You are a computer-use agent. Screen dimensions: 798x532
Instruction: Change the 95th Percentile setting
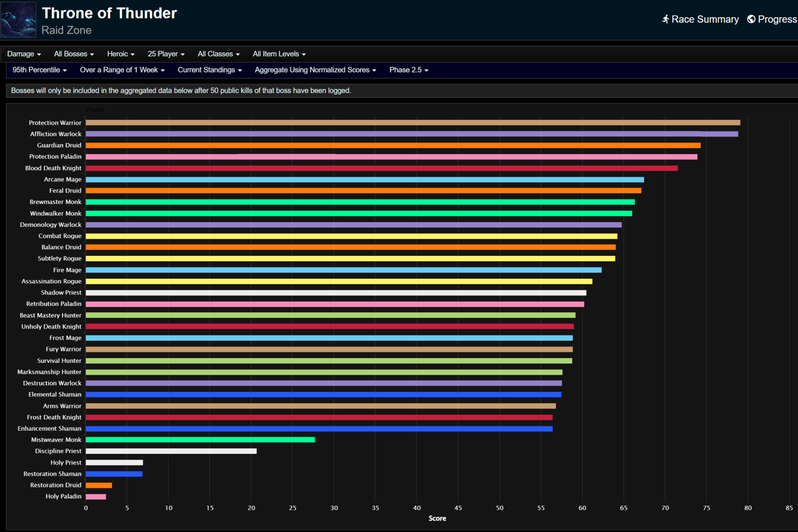tap(40, 70)
